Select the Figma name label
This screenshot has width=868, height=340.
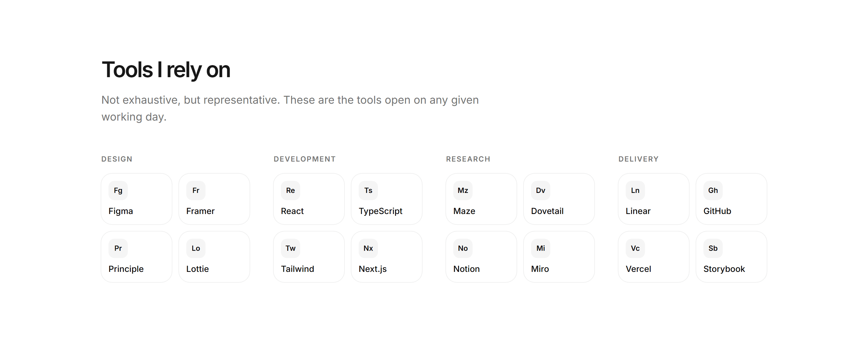coord(121,211)
